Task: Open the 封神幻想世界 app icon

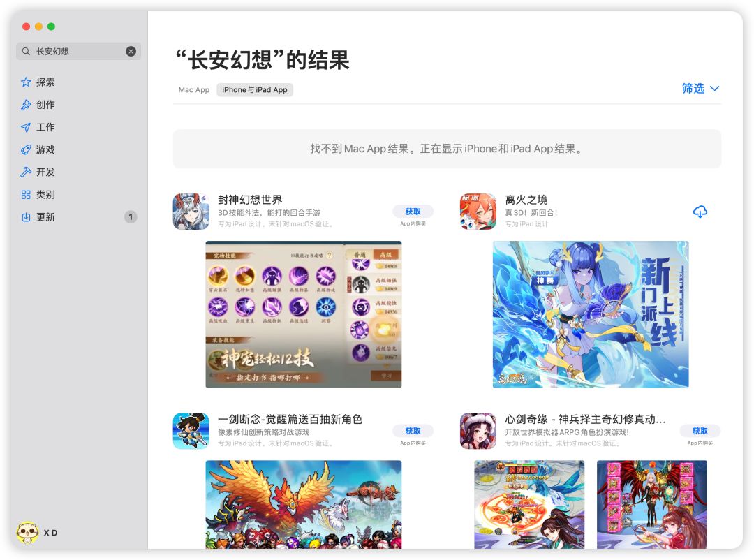Action: pyautogui.click(x=191, y=212)
